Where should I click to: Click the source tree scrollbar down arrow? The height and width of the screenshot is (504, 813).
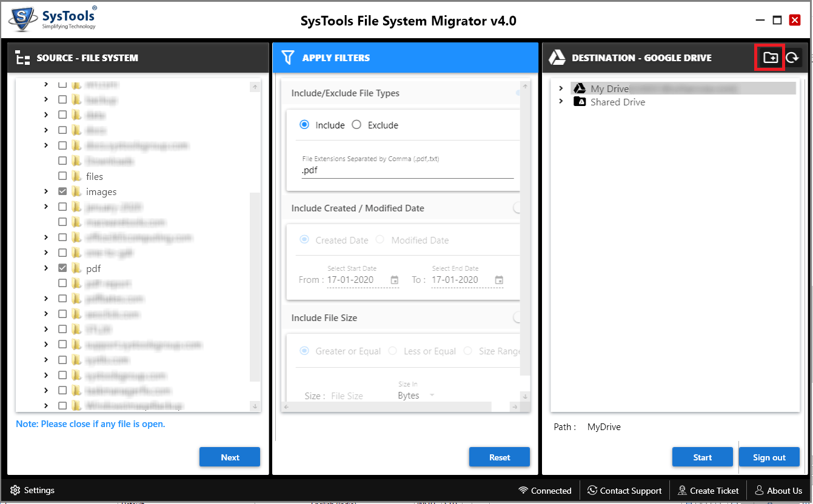(255, 406)
